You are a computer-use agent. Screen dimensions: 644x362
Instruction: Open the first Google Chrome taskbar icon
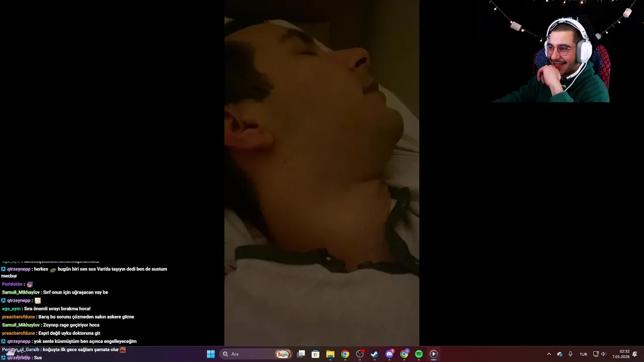(x=345, y=354)
